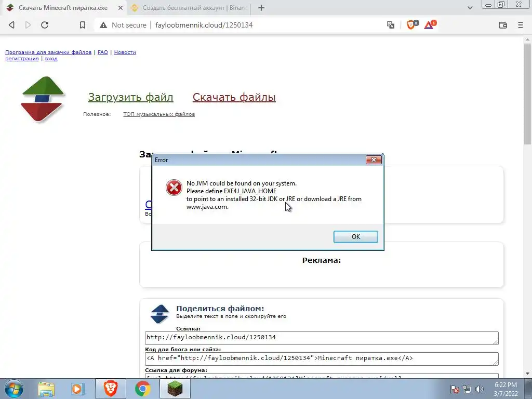Screen dimensions: 532x399
Task: Open the FAQ link
Action: 103,52
